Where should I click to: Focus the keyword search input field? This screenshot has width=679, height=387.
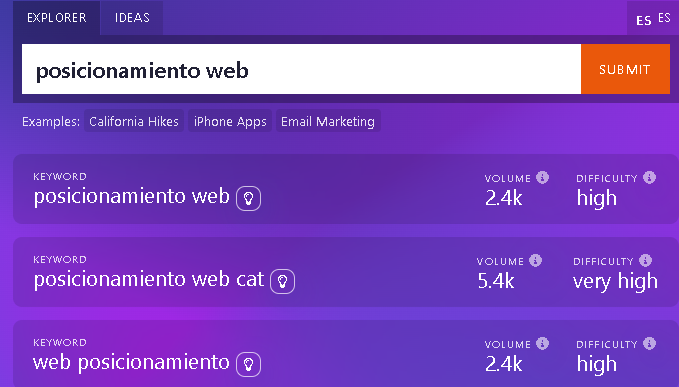(301, 69)
